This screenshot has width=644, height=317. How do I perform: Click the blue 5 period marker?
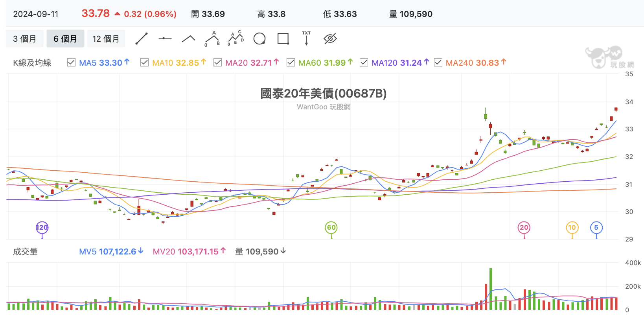(x=596, y=227)
